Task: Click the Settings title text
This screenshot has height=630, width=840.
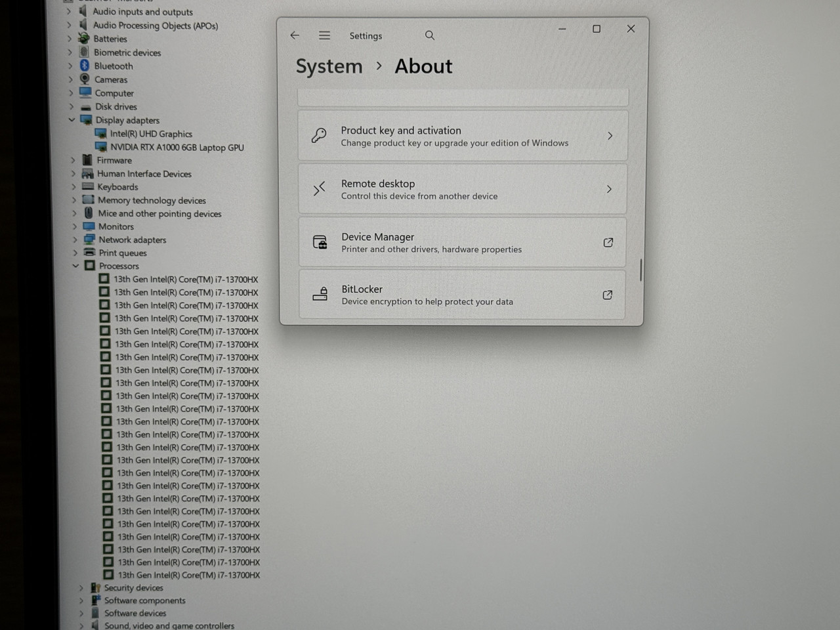Action: [x=366, y=36]
